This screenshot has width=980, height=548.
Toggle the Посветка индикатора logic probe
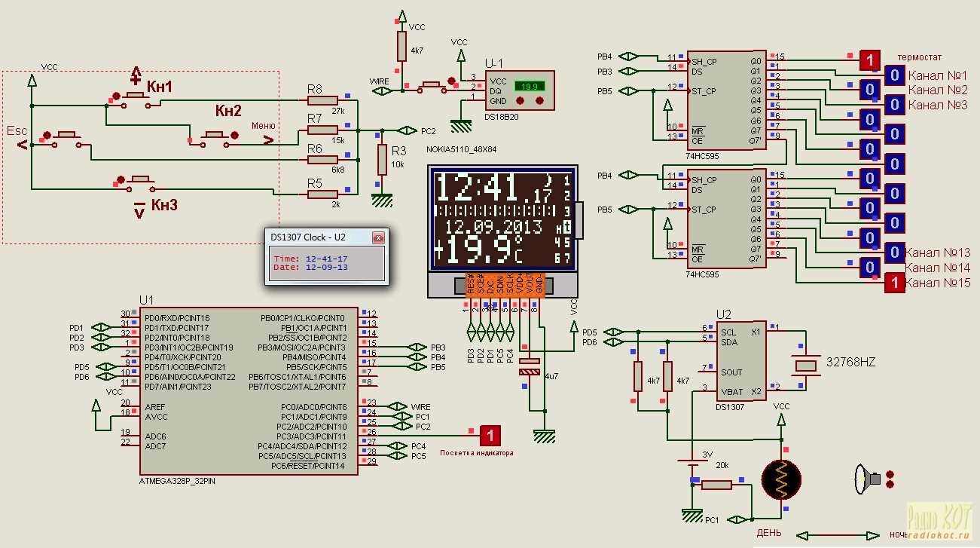tap(490, 436)
